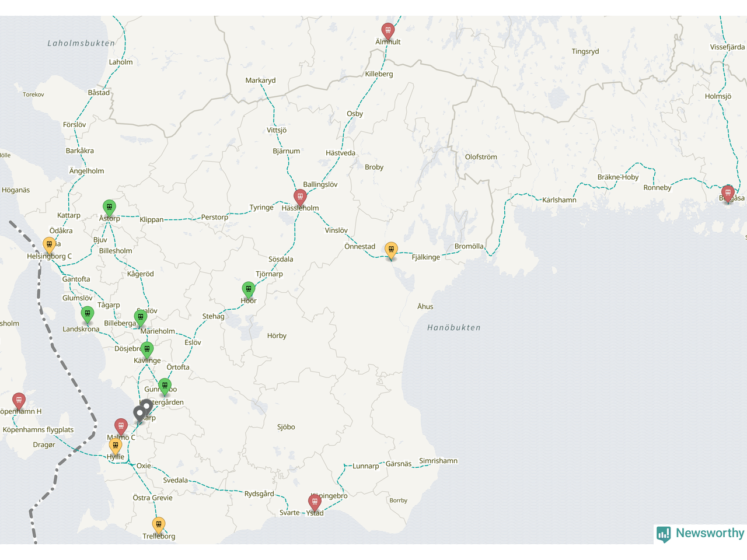The width and height of the screenshot is (747, 560).
Task: Select the Vissefjärda label
Action: [727, 47]
